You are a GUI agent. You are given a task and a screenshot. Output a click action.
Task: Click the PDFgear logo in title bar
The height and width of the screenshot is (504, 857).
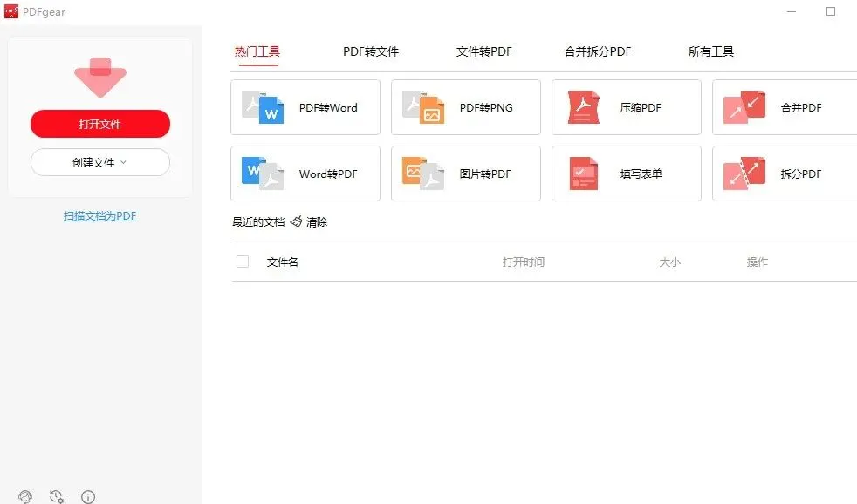[x=11, y=11]
